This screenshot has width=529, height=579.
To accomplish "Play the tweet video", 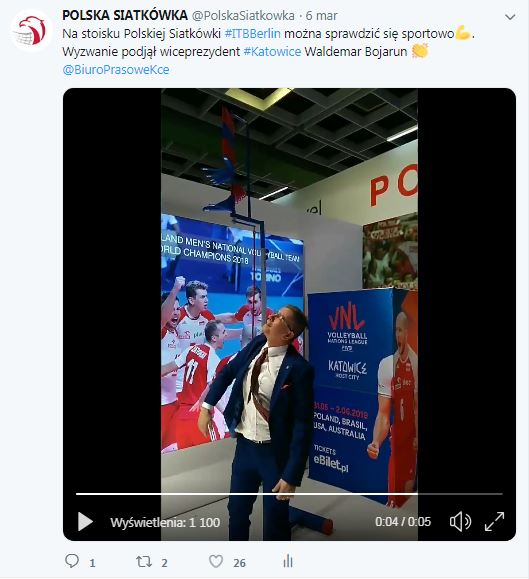I will [85, 522].
